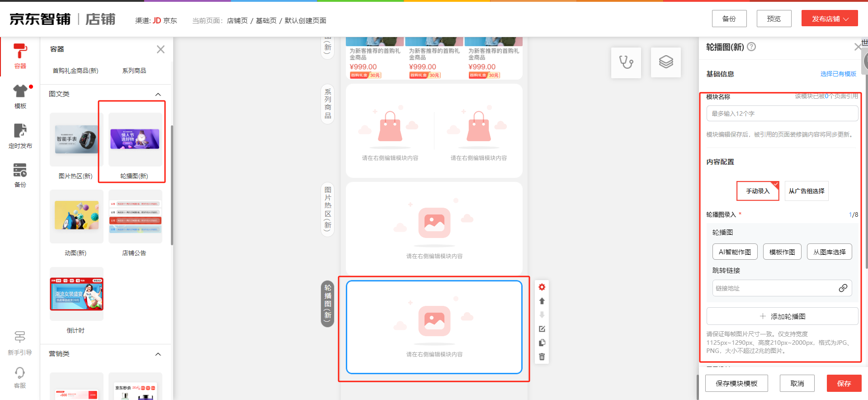Click the 保存 save button
Screen dimensions: 868x400
(x=844, y=383)
